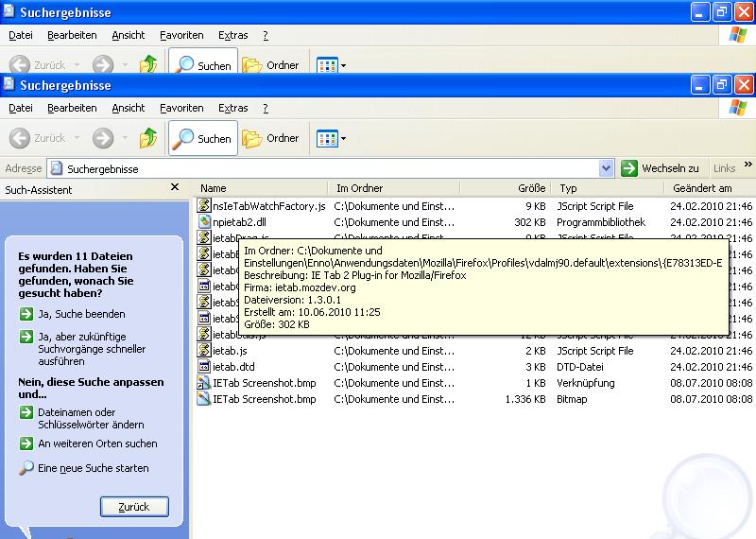756x539 pixels.
Task: Close the Such-Assistent panel
Action: (174, 188)
